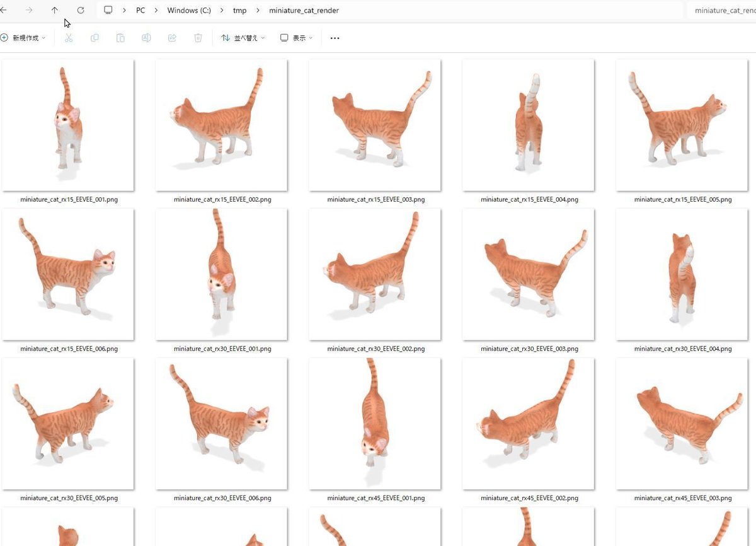756x546 pixels.
Task: Click file name miniature_cat_rx30_EEVEE_006.png
Action: pyautogui.click(x=222, y=498)
